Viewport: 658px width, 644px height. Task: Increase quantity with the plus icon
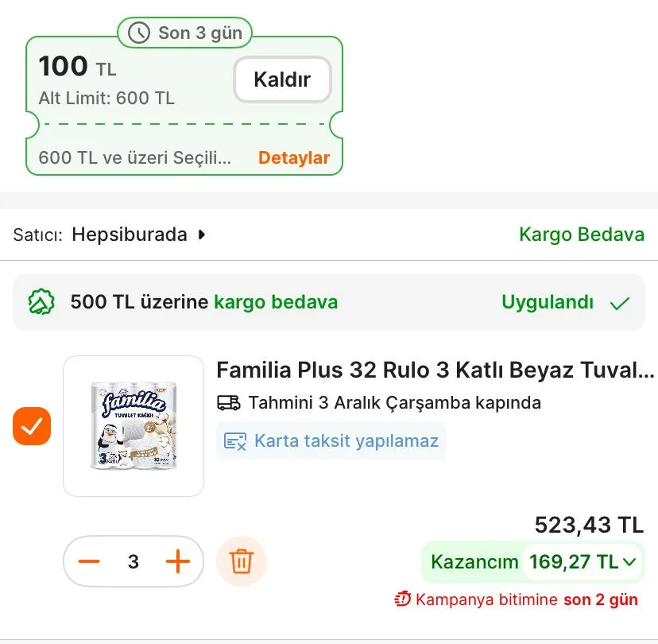click(177, 561)
